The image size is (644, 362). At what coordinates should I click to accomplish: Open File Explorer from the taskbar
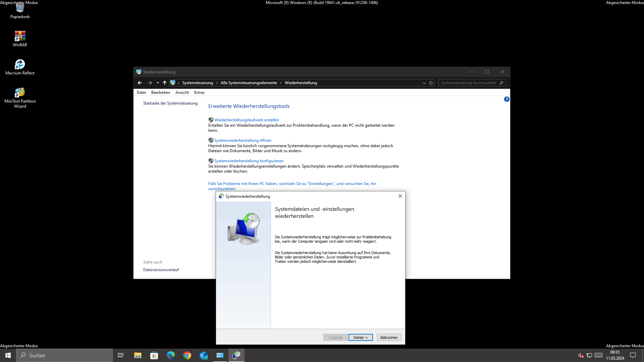(x=138, y=355)
